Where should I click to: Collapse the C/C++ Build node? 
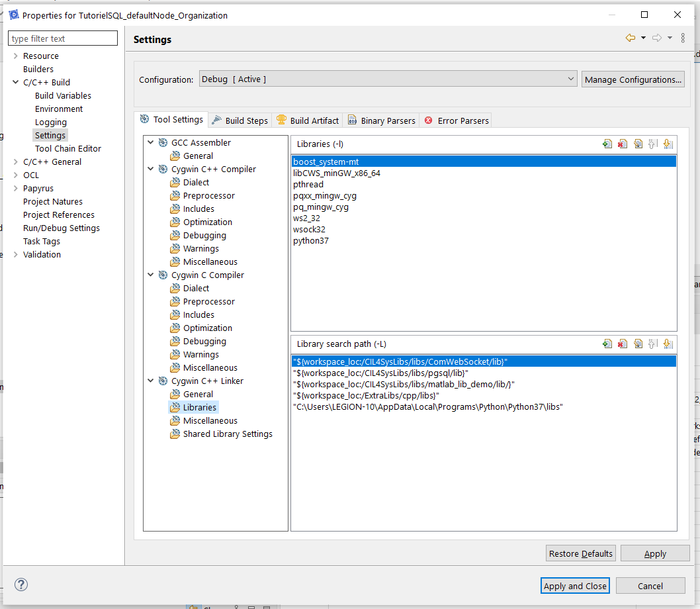pyautogui.click(x=16, y=82)
